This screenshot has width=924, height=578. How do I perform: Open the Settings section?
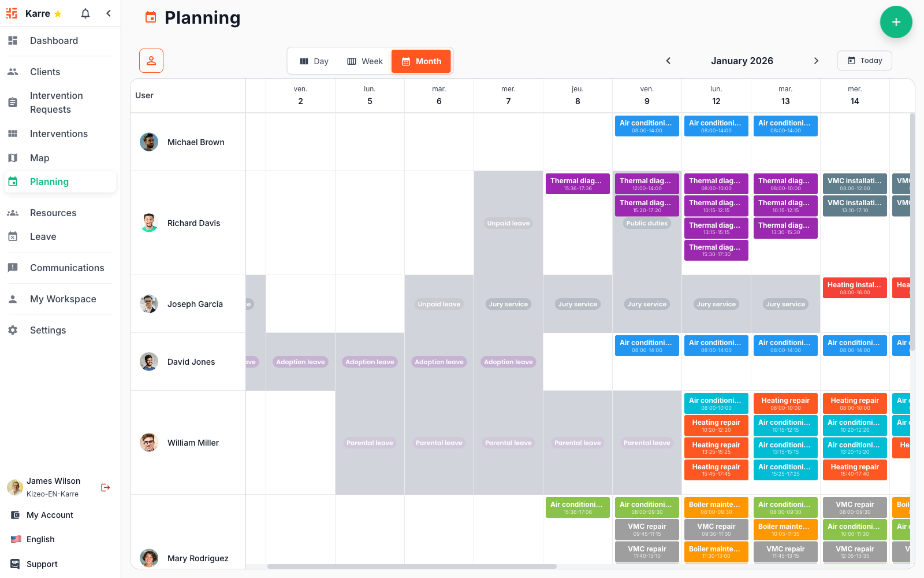(48, 329)
